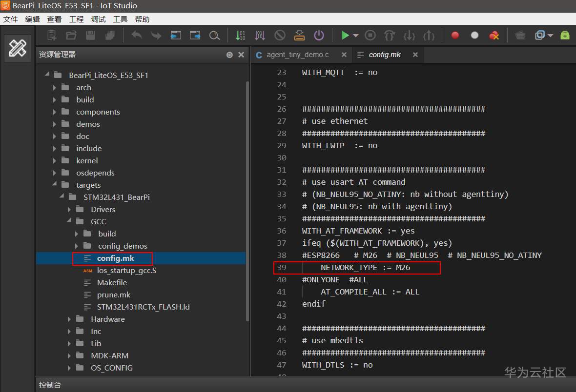Collapse the STM32L431_BearPi folder
Viewport: 576px width, 392px height.
(62, 196)
